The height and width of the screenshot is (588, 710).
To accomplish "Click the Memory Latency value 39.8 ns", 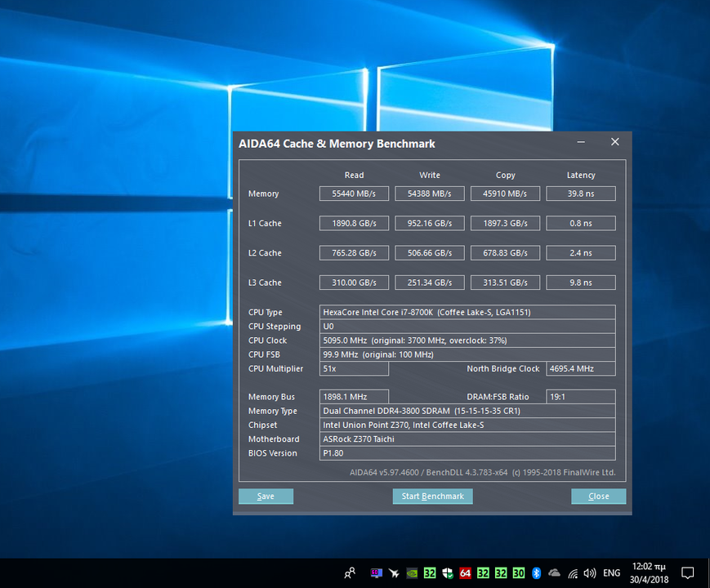I will (581, 194).
